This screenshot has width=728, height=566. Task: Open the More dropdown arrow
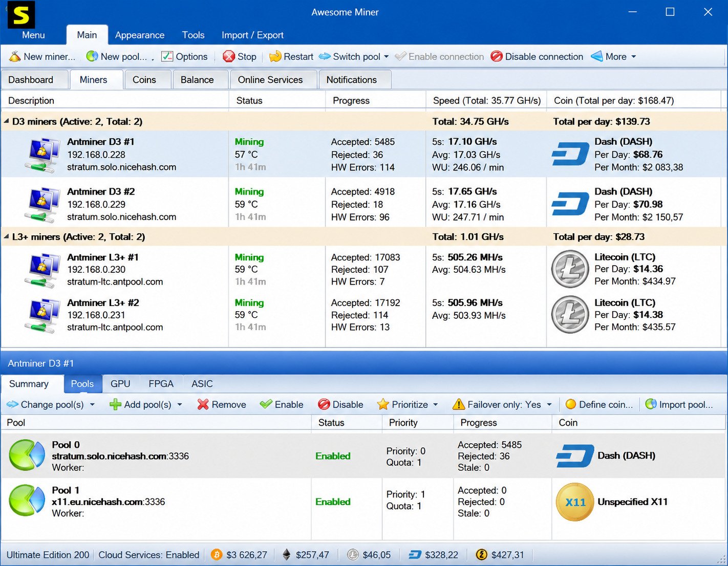[x=634, y=57]
